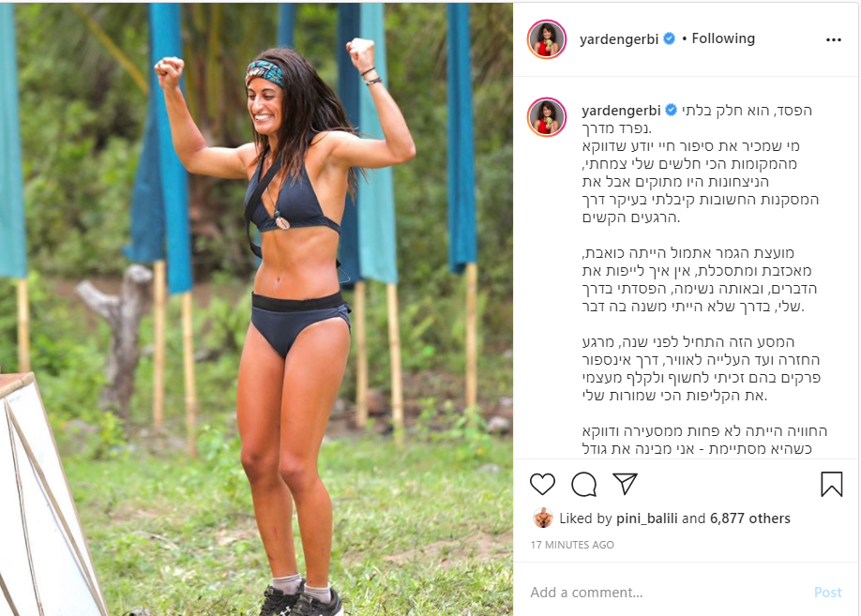The width and height of the screenshot is (861, 616).
Task: Open comments via the speech bubble icon
Action: coord(583,484)
